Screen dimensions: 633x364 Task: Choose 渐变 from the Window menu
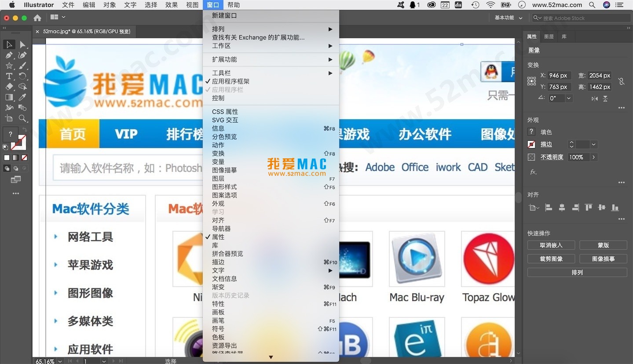click(x=271, y=287)
